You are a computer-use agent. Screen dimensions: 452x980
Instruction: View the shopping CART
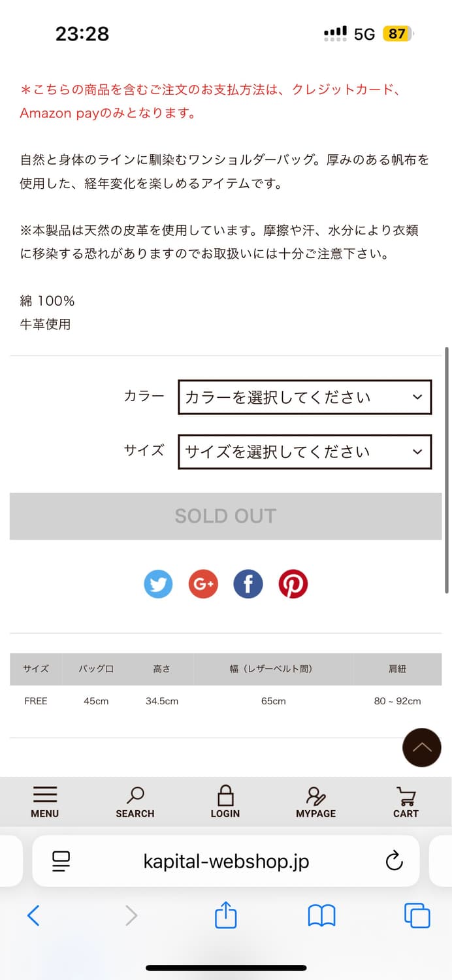pos(406,802)
